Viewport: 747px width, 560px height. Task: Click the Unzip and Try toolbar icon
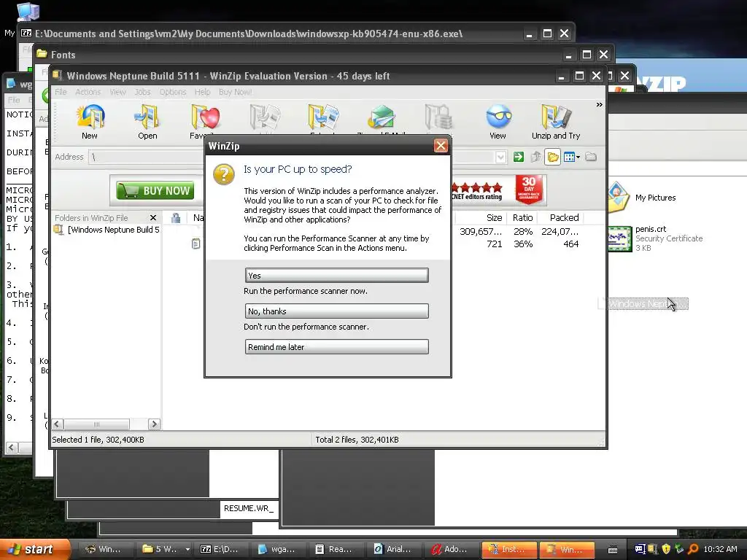tap(555, 117)
